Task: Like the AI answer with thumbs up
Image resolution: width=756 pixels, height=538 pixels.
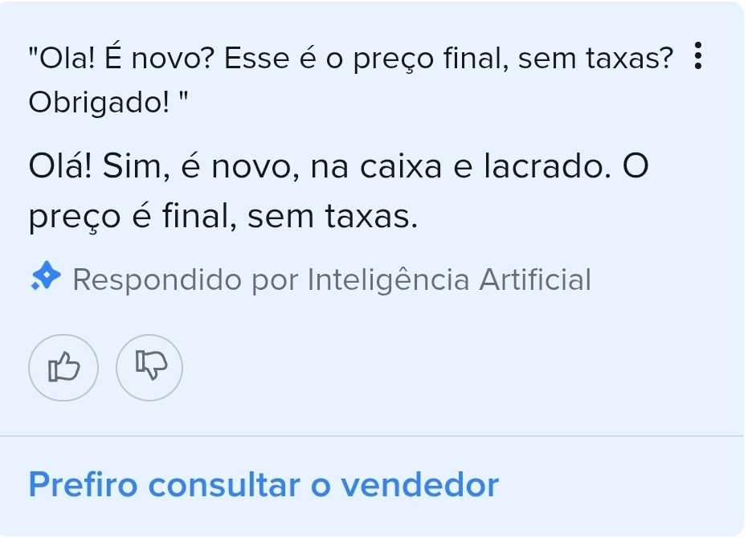Action: [x=64, y=368]
